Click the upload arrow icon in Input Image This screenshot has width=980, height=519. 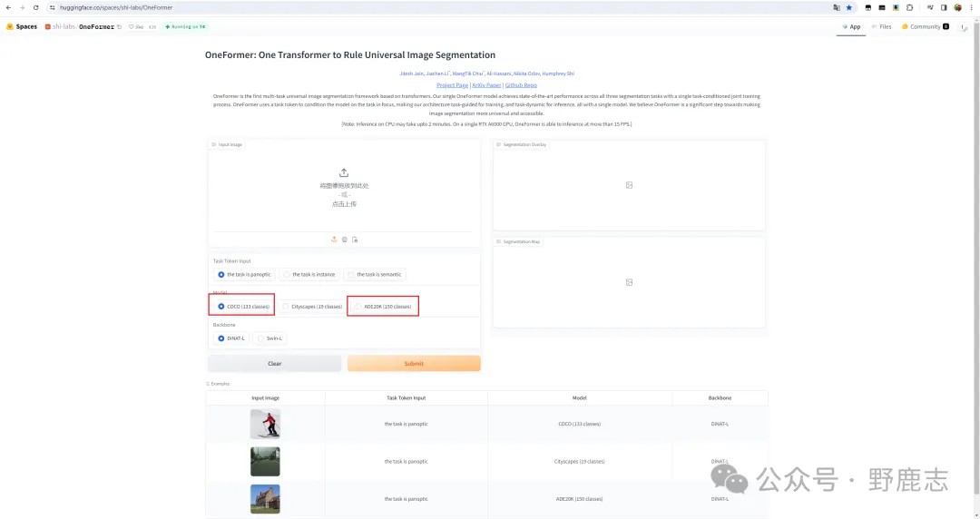[x=344, y=172]
